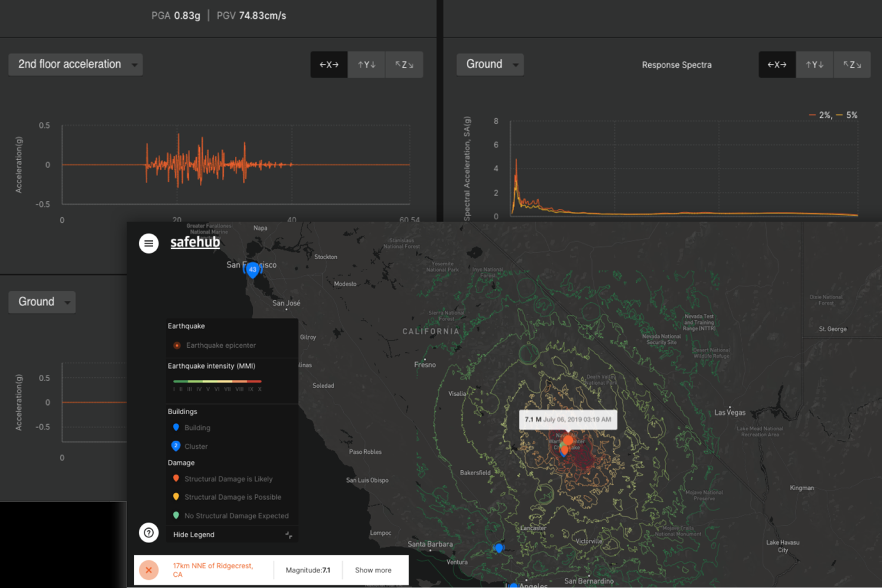882x588 pixels.
Task: Select response spectra Z axis tab
Action: pyautogui.click(x=852, y=65)
